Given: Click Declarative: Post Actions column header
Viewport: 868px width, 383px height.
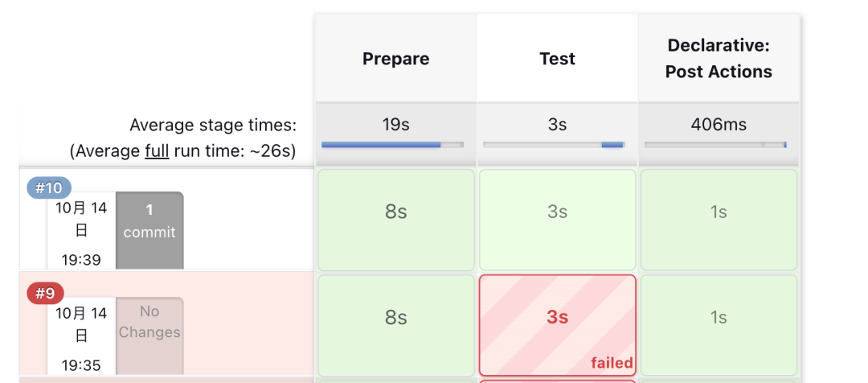Looking at the screenshot, I should pyautogui.click(x=719, y=58).
